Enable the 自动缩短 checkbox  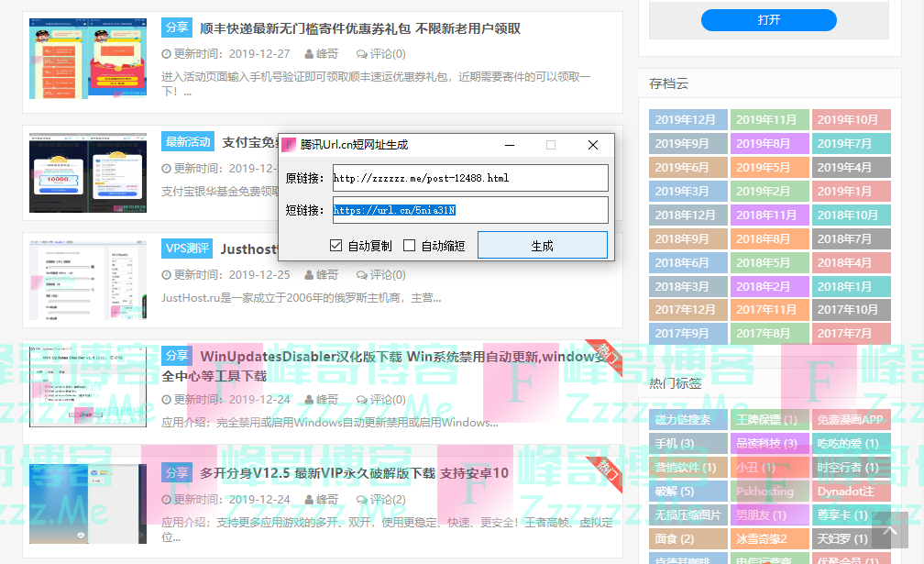(409, 245)
